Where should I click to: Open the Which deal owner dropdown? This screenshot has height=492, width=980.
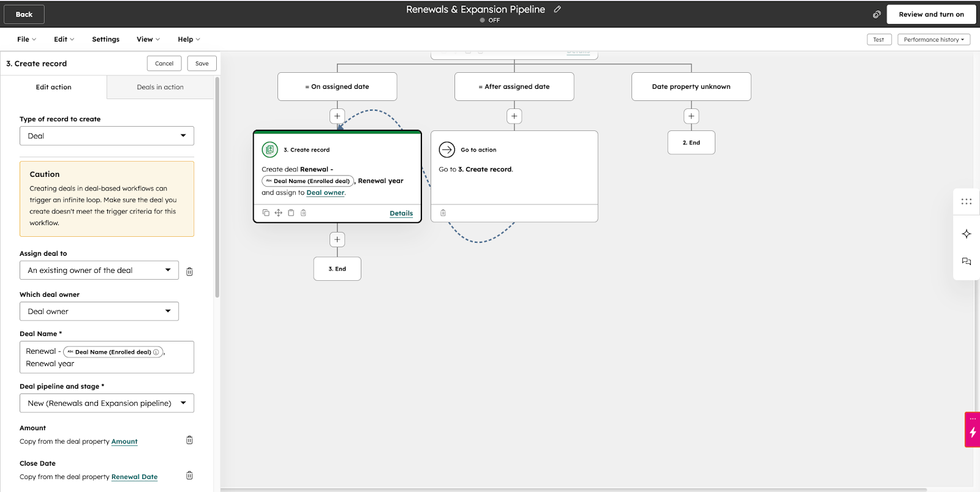point(99,311)
